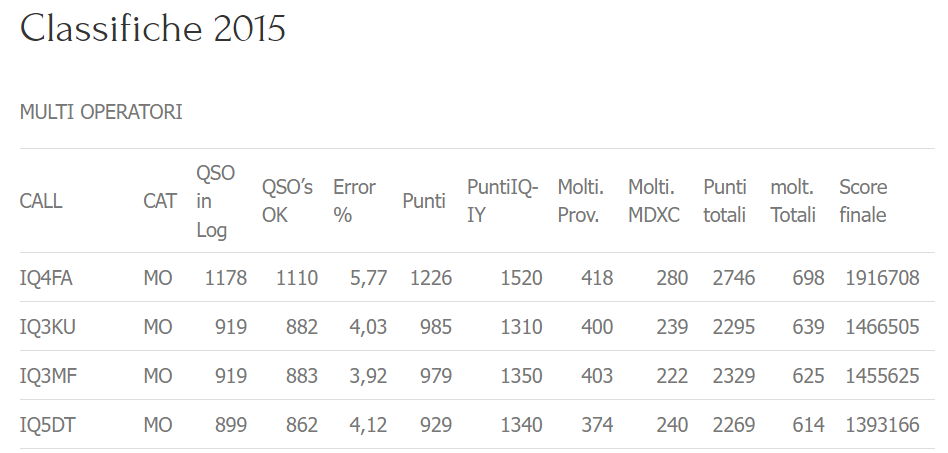The width and height of the screenshot is (948, 453).
Task: Select the IQ3MF callsign cell
Action: point(48,376)
